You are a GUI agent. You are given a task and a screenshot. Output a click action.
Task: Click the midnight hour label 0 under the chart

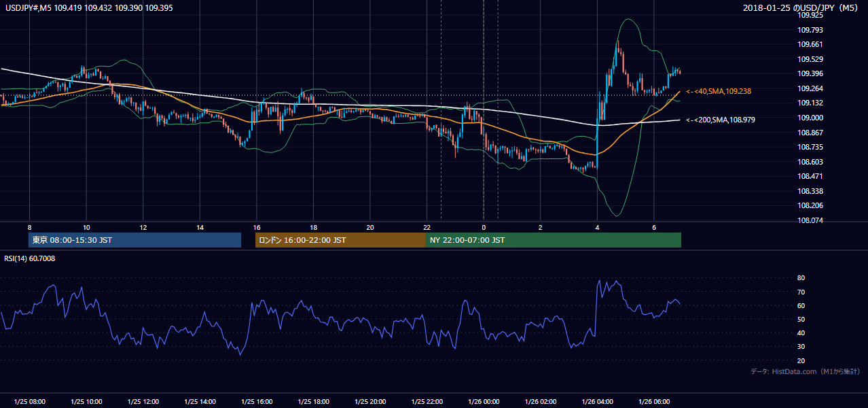(x=484, y=227)
